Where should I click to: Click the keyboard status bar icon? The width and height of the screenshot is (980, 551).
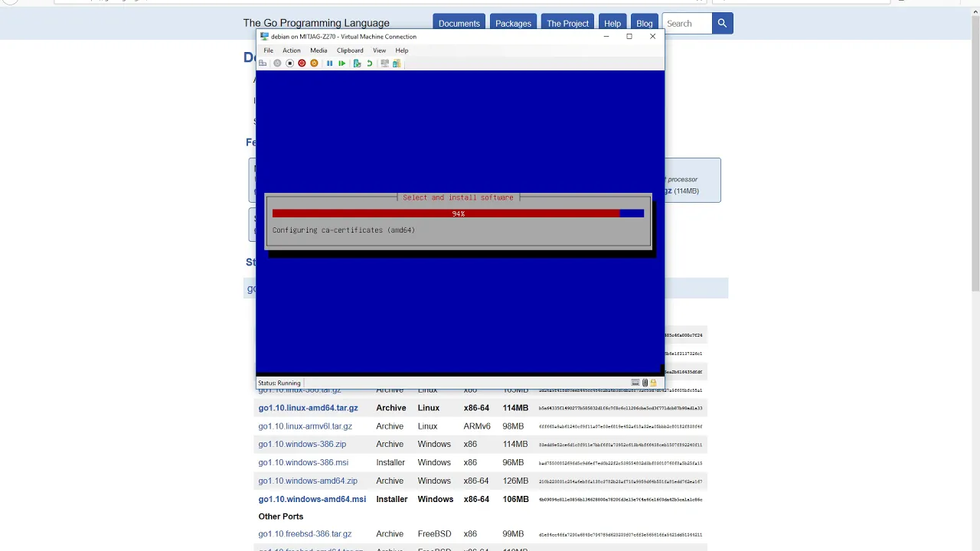pyautogui.click(x=635, y=383)
